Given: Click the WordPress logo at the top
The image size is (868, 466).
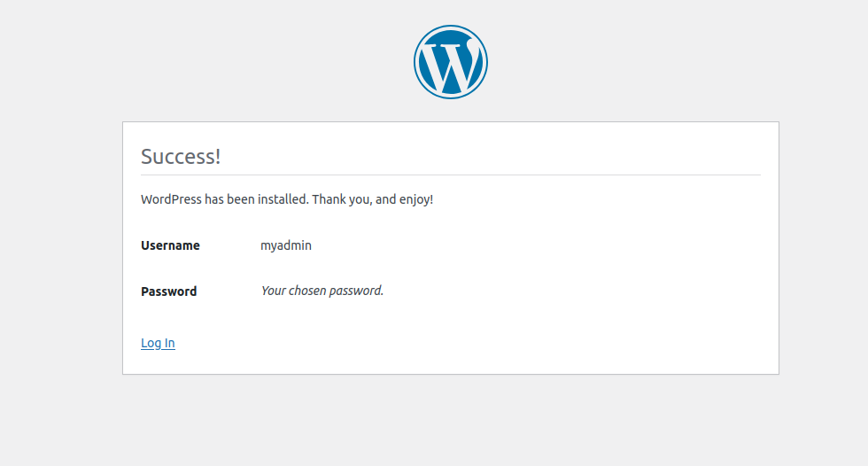Looking at the screenshot, I should pos(451,62).
